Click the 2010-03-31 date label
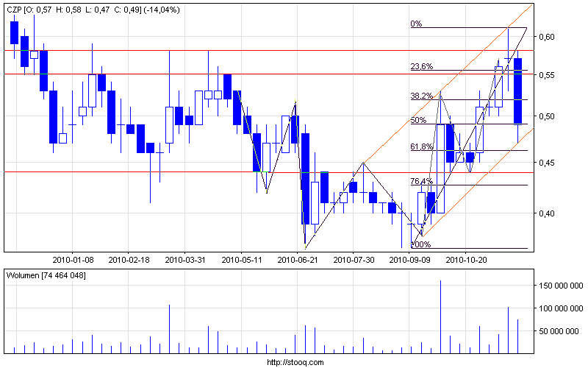Image resolution: width=588 pixels, height=368 pixels. (185, 260)
